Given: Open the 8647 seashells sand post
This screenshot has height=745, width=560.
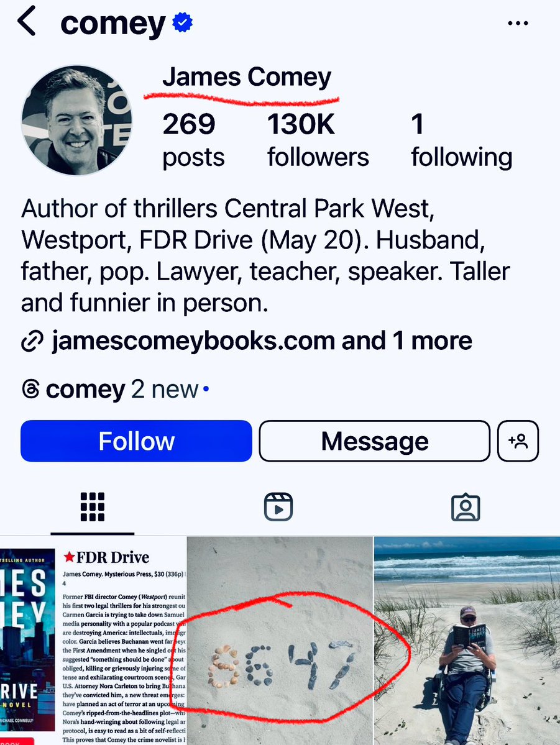Looking at the screenshot, I should pos(280,641).
